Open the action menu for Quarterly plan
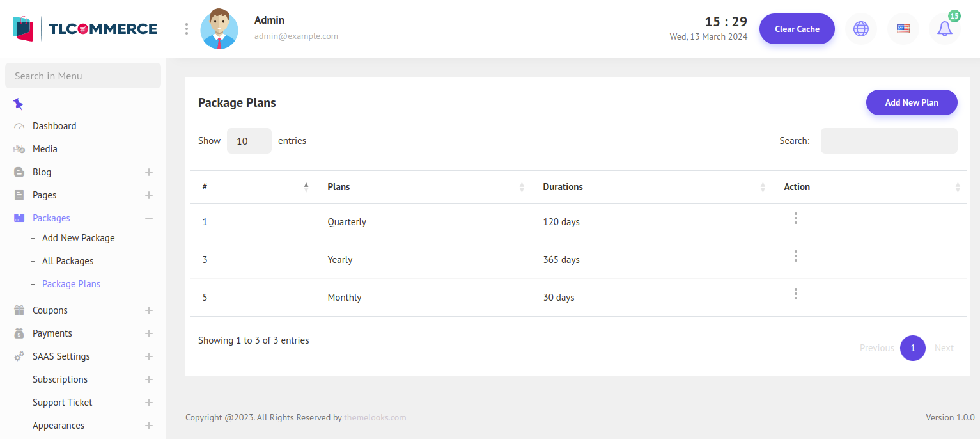The width and height of the screenshot is (980, 439). point(795,219)
